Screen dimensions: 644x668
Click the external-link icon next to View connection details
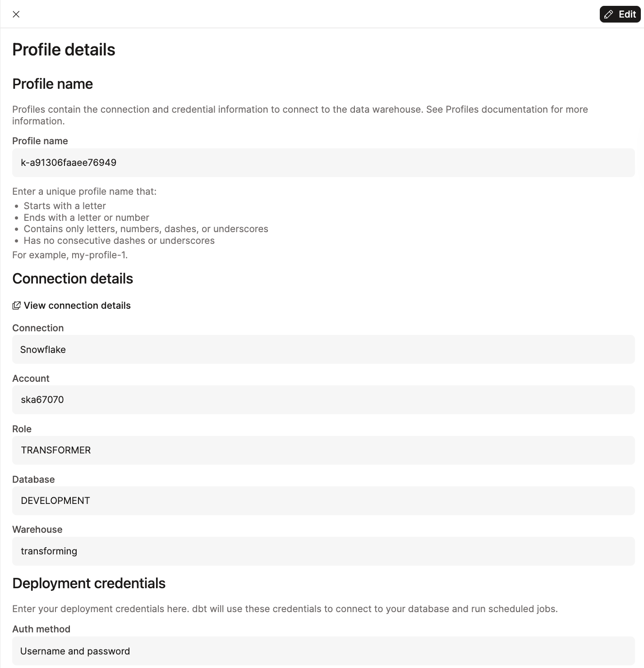tap(17, 305)
